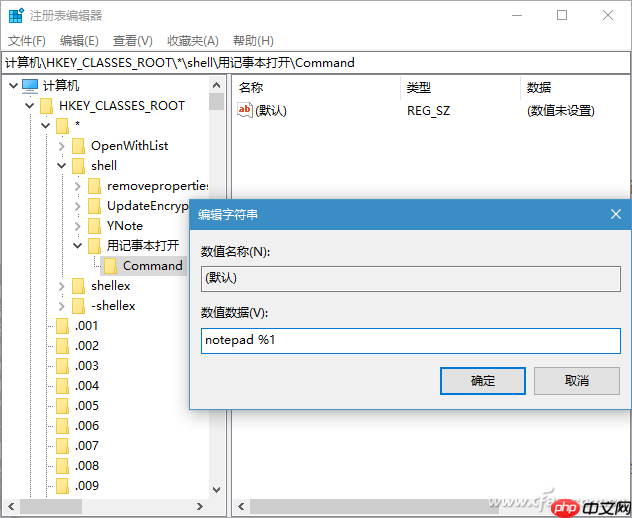Click tree pane scroll up arrow
This screenshot has height=518, width=632.
(216, 85)
